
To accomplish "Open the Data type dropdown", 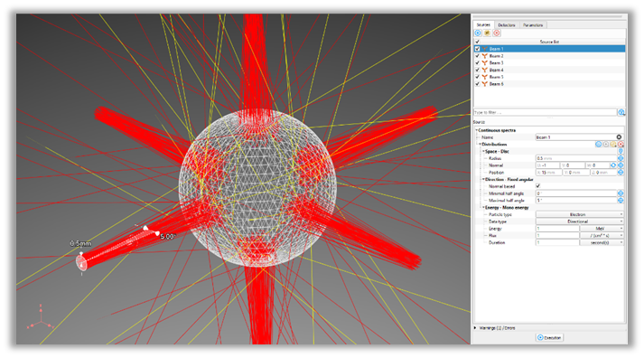I will click(x=580, y=221).
